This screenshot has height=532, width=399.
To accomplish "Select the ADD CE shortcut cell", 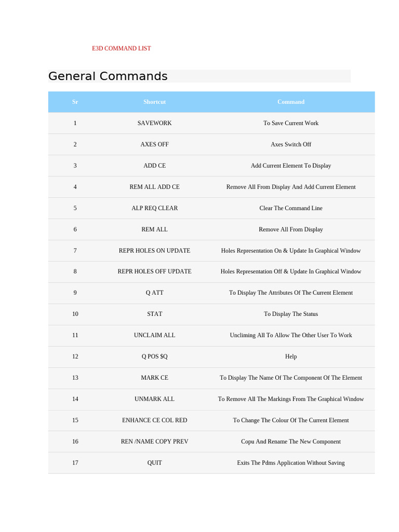I will pyautogui.click(x=154, y=166).
